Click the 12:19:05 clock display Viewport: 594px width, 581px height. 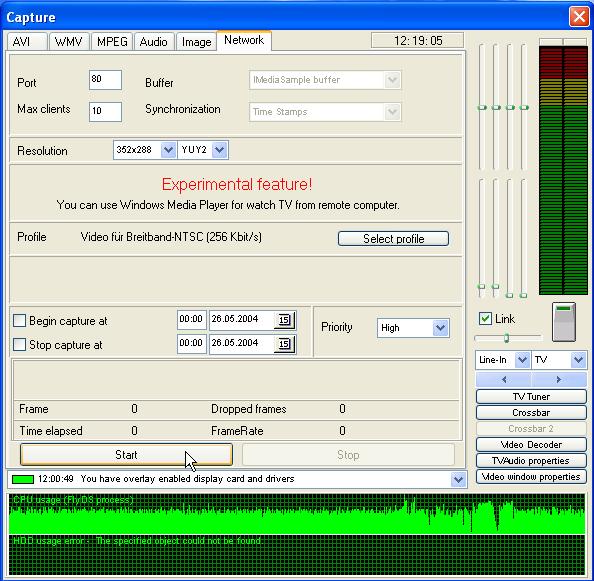pos(417,41)
